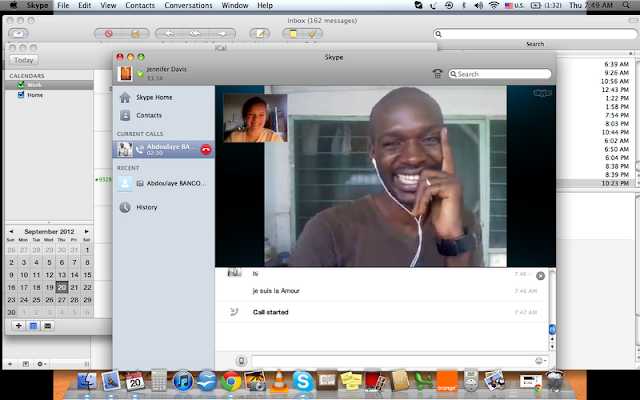Open recent Abdoulaye BANGO conversation
640x400 pixels.
pos(163,184)
